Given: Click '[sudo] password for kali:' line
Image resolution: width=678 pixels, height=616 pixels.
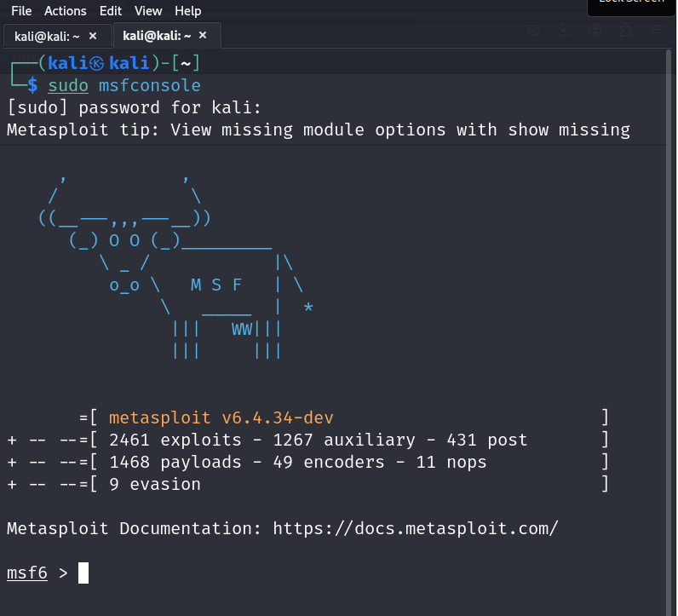Looking at the screenshot, I should click(135, 107).
